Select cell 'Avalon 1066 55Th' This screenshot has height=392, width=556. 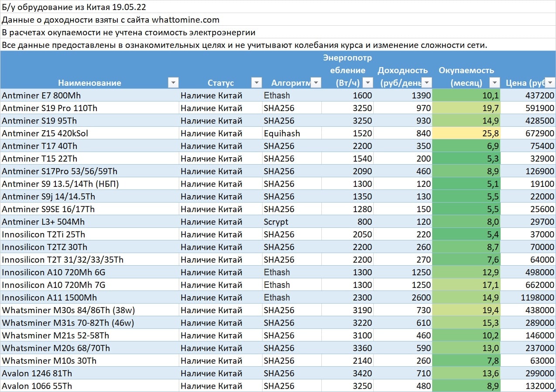click(89, 386)
